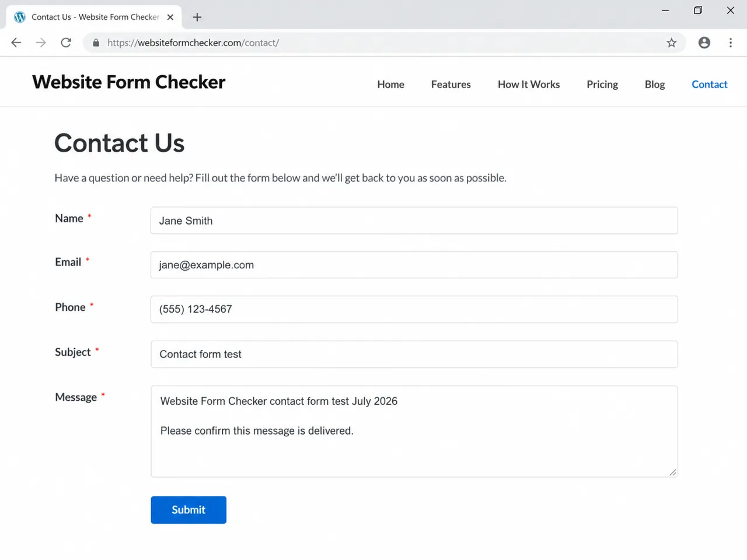Viewport: 747px width, 560px height.
Task: Reload the page with the refresh icon
Action: tap(66, 43)
